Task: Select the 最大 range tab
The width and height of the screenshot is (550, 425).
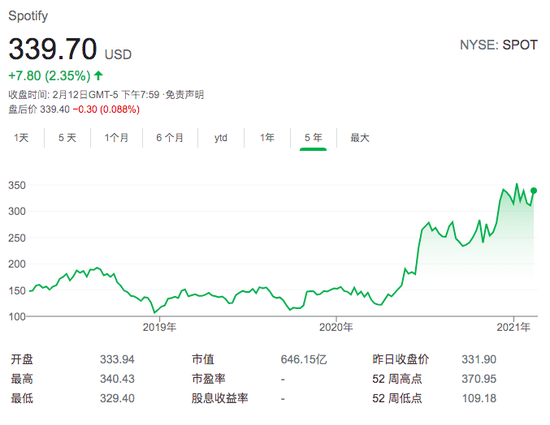Action: point(360,138)
